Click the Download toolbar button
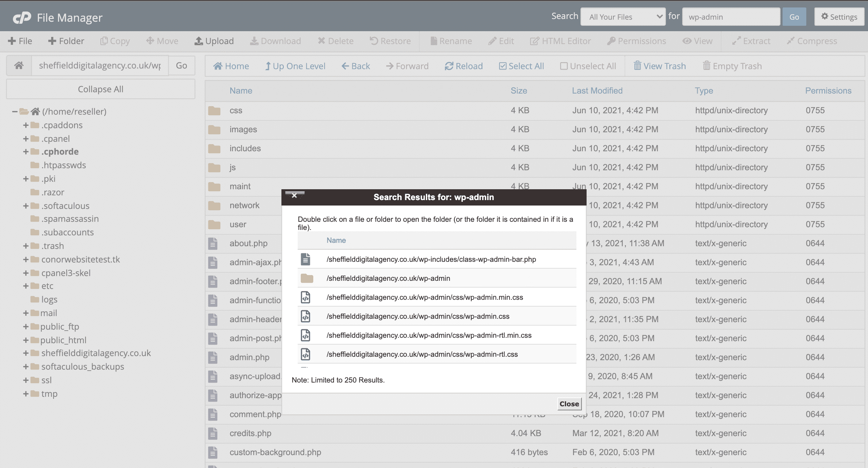This screenshot has height=468, width=868. tap(275, 41)
